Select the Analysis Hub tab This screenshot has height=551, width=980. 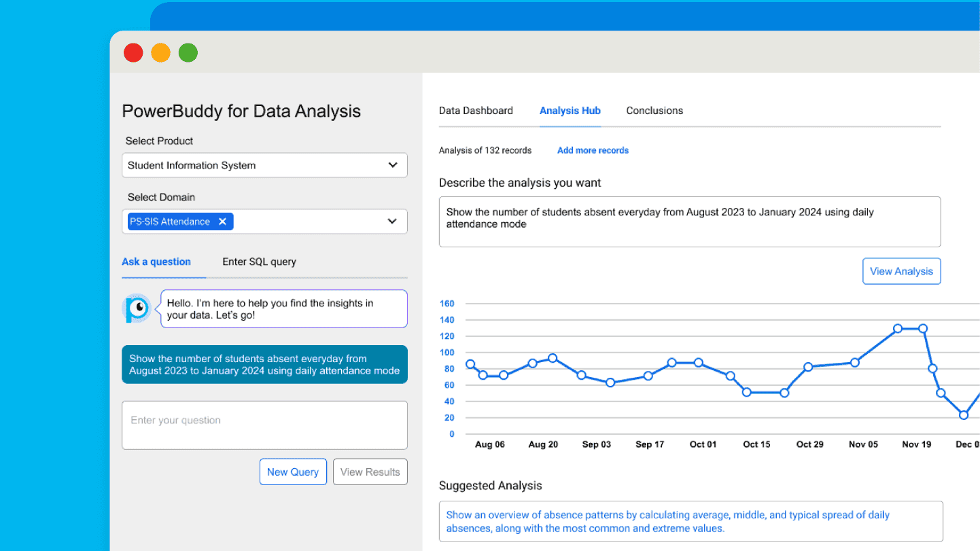570,110
